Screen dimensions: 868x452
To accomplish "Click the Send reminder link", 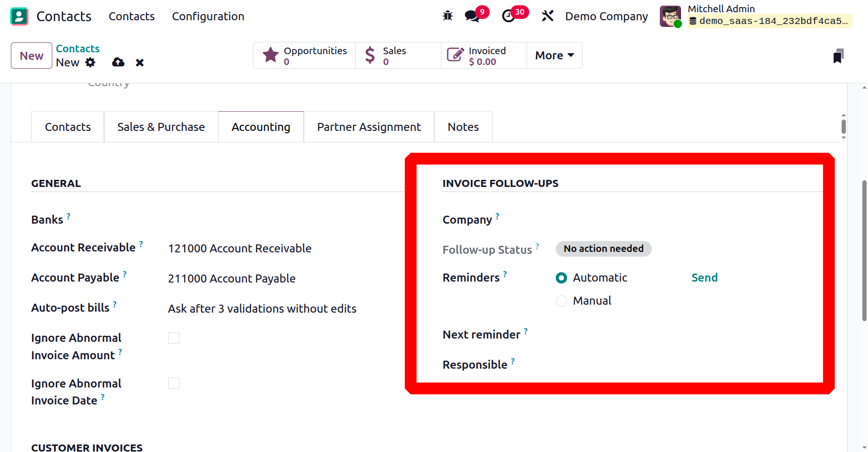I will coord(704,278).
